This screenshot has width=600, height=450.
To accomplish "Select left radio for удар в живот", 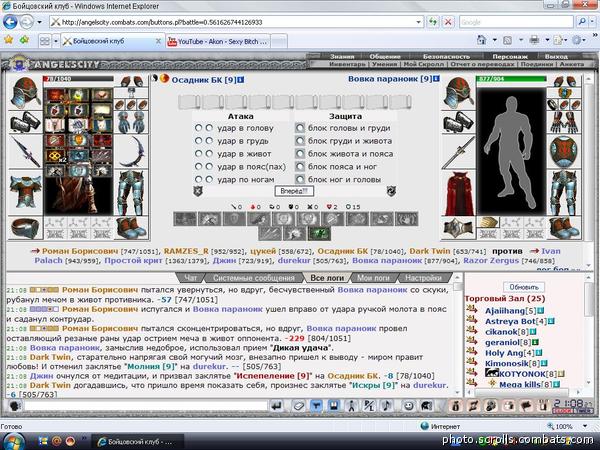I will 198,153.
